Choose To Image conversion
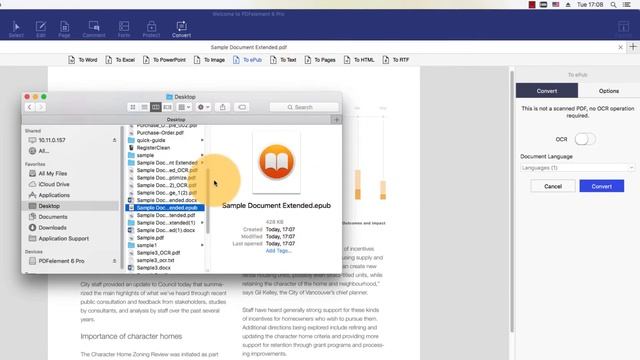640x360 pixels. pyautogui.click(x=209, y=60)
